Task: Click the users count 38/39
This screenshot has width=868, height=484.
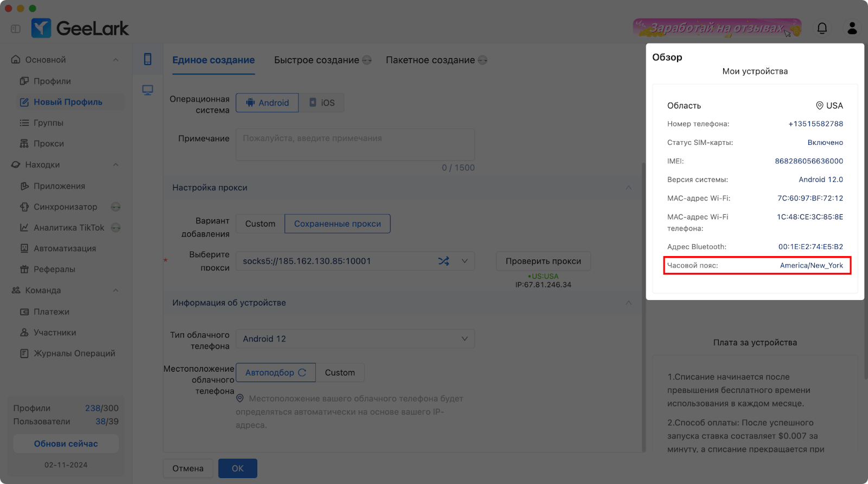Action: [107, 421]
